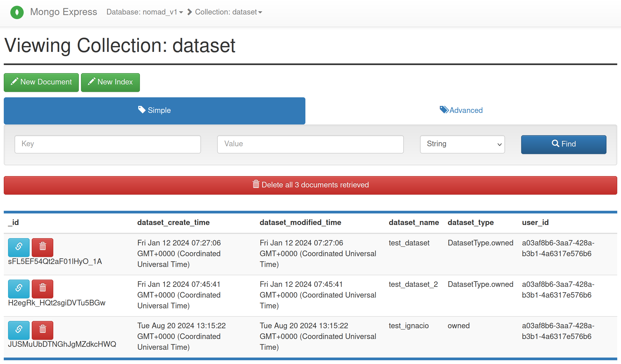Click DatasetType.owned in test_dataset row

[x=481, y=243]
